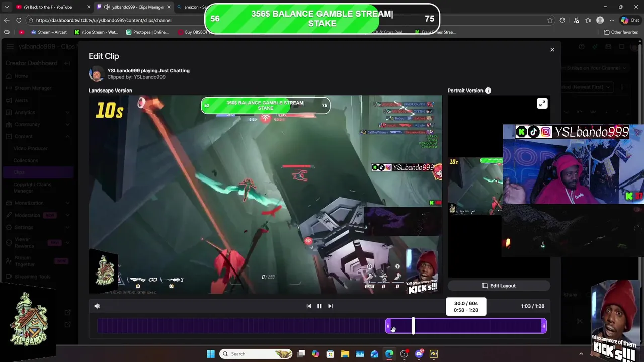644x362 pixels.
Task: Add this page to favorites with the star
Action: pos(550,20)
